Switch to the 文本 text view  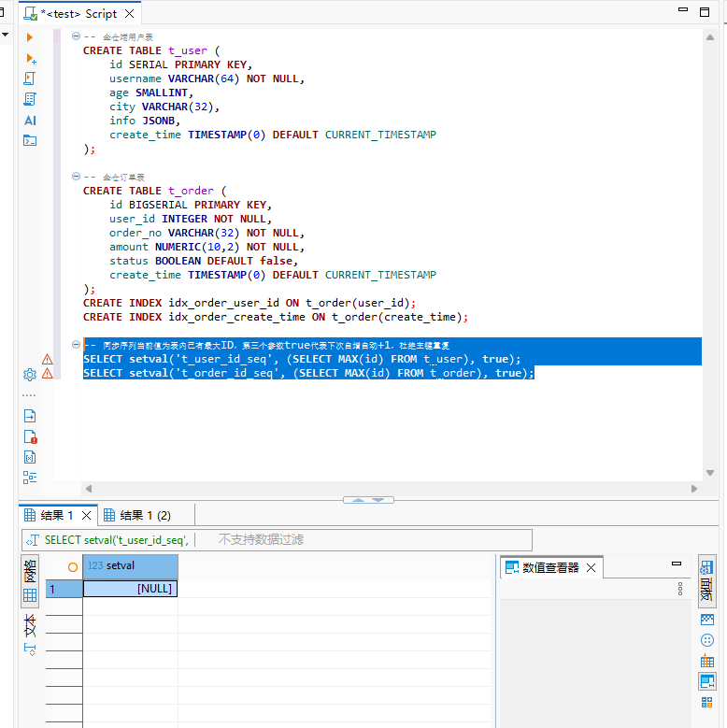click(x=30, y=625)
